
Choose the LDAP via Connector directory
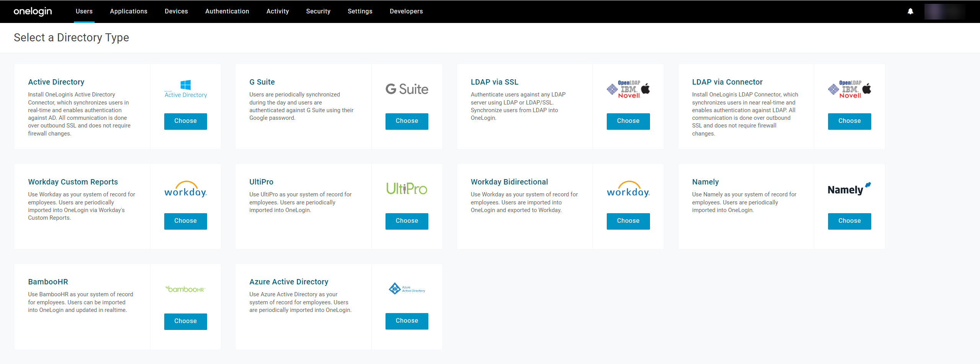[849, 121]
